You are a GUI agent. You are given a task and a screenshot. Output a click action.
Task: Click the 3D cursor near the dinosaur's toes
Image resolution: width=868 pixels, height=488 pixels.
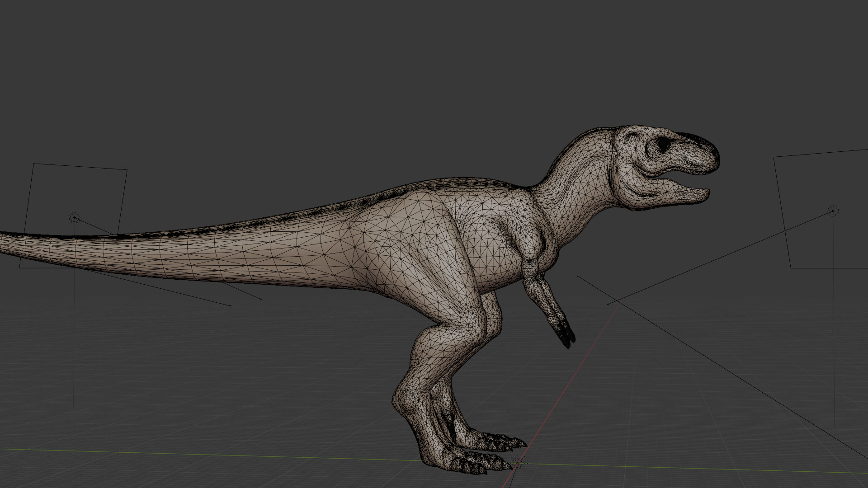click(518, 464)
